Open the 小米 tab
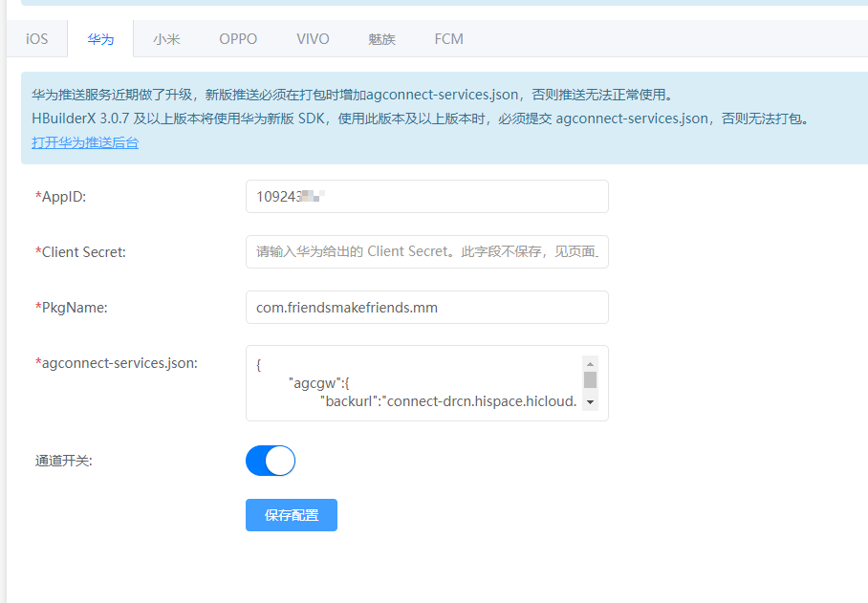 tap(166, 39)
